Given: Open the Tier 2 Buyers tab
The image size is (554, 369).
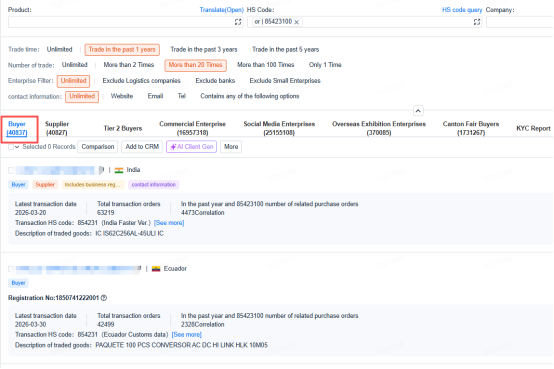Looking at the screenshot, I should tap(123, 128).
